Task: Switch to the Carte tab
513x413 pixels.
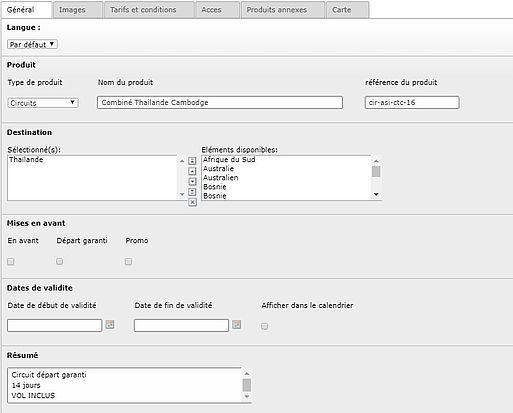Action: tap(347, 10)
